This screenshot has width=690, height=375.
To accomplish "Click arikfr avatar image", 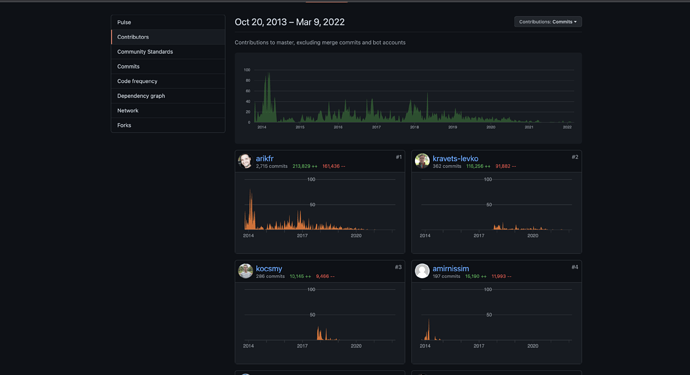I will pos(246,161).
